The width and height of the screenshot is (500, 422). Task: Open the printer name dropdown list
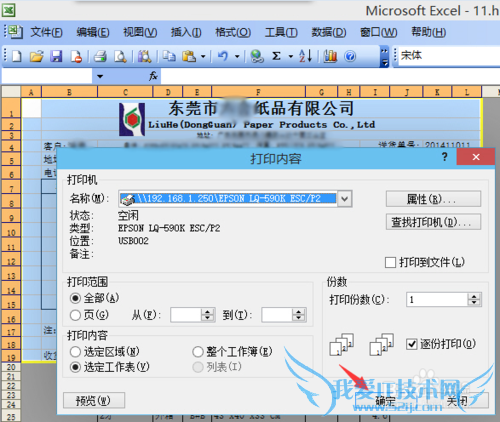345,199
